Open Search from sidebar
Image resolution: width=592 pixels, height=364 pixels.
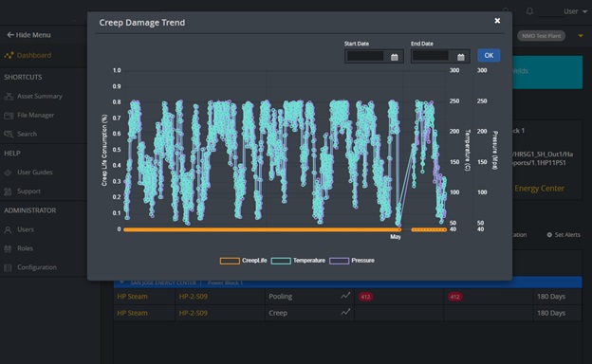[x=27, y=134]
